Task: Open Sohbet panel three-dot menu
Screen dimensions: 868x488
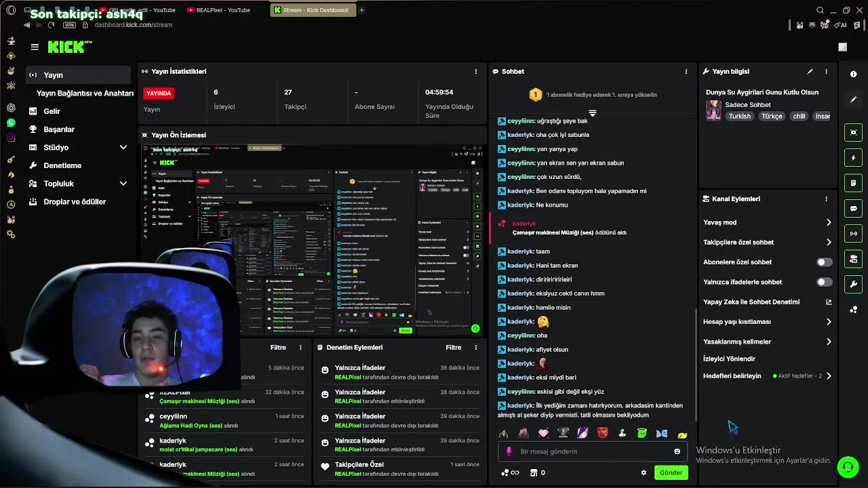Action: click(686, 71)
